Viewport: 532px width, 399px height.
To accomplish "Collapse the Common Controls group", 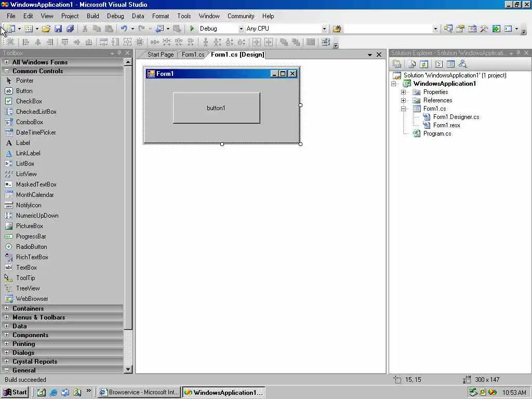I will coord(6,71).
